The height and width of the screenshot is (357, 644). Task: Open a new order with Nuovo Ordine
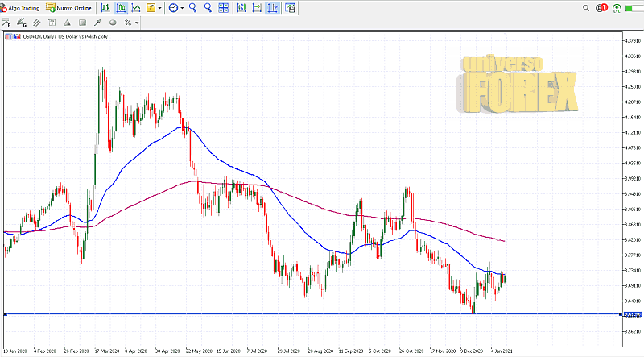(x=68, y=7)
